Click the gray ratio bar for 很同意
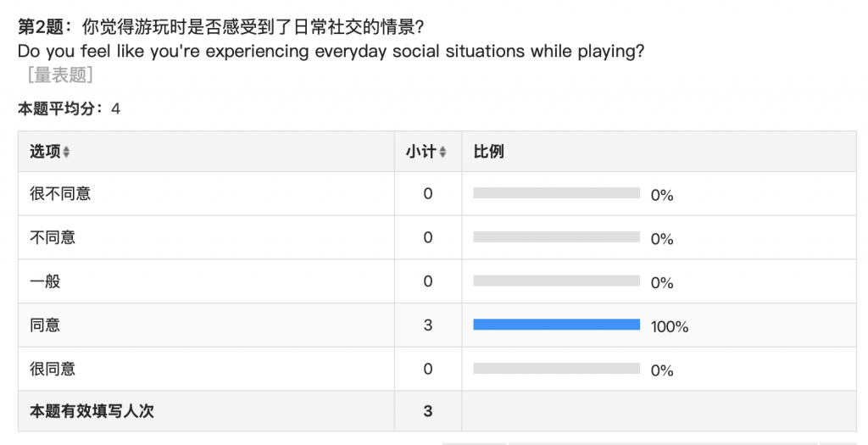 (556, 369)
